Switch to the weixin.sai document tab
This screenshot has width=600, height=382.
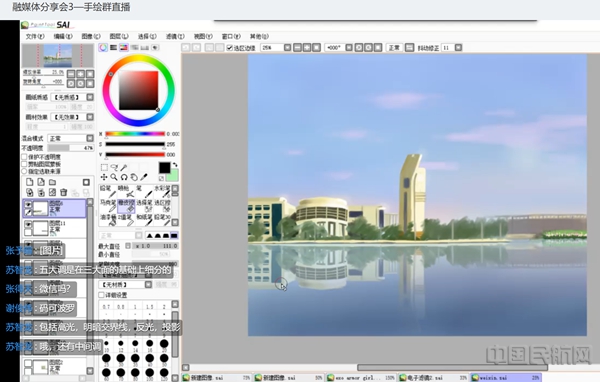(x=506, y=378)
